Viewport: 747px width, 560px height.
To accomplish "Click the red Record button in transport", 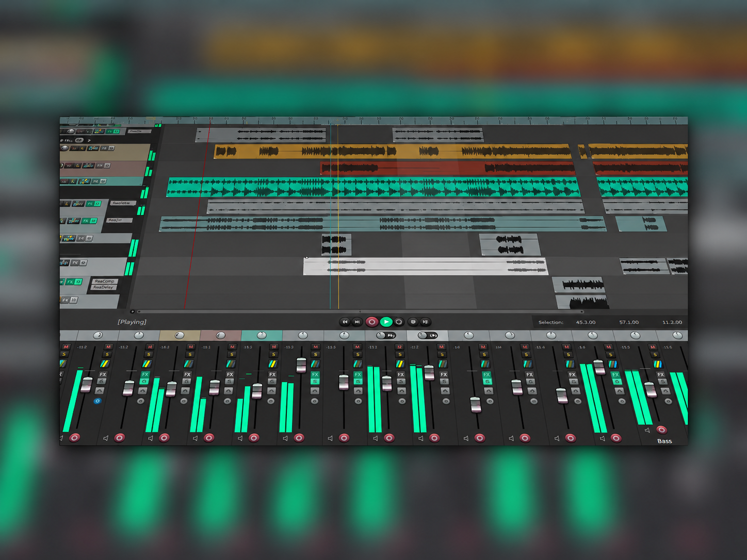I will point(371,322).
